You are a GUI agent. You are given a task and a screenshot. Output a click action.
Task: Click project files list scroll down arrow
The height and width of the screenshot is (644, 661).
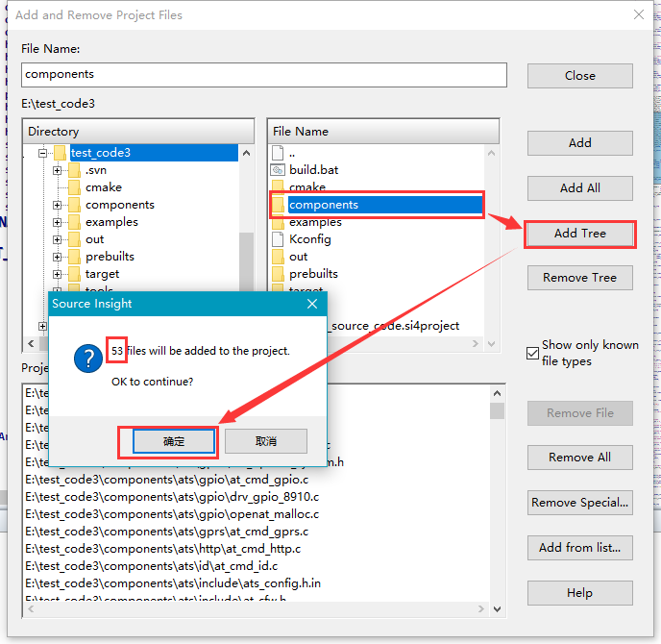(497, 609)
